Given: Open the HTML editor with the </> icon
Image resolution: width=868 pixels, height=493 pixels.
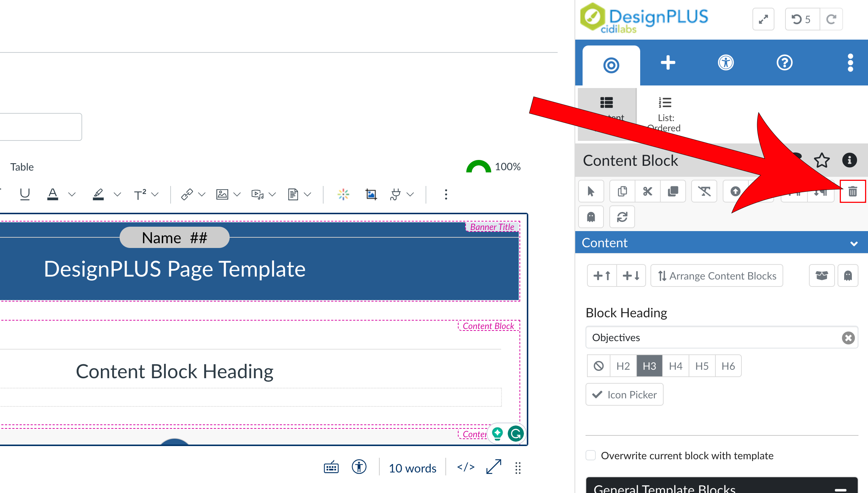Looking at the screenshot, I should click(x=465, y=467).
